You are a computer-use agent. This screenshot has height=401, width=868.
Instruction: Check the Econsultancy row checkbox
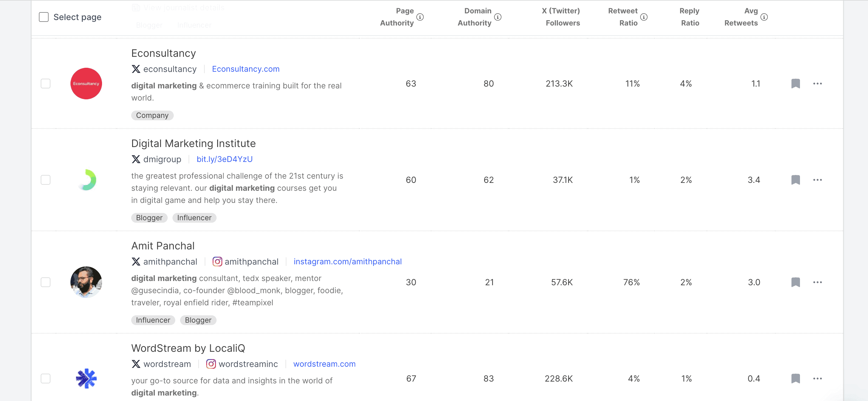[x=45, y=84]
